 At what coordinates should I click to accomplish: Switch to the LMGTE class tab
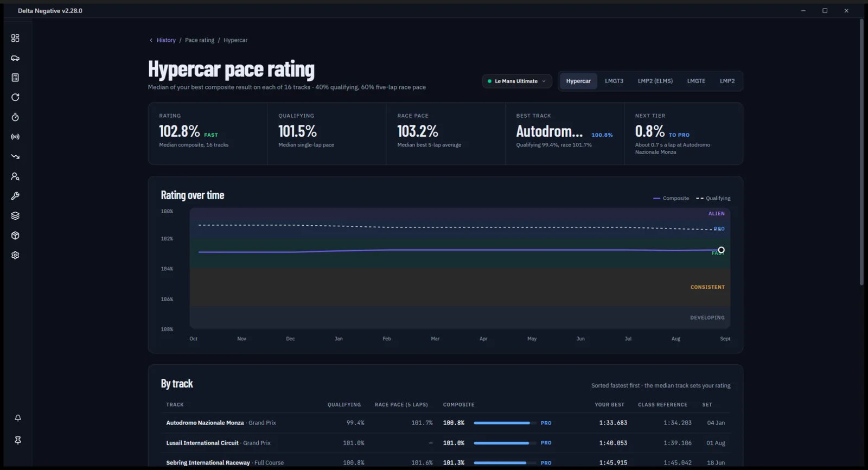tap(696, 81)
